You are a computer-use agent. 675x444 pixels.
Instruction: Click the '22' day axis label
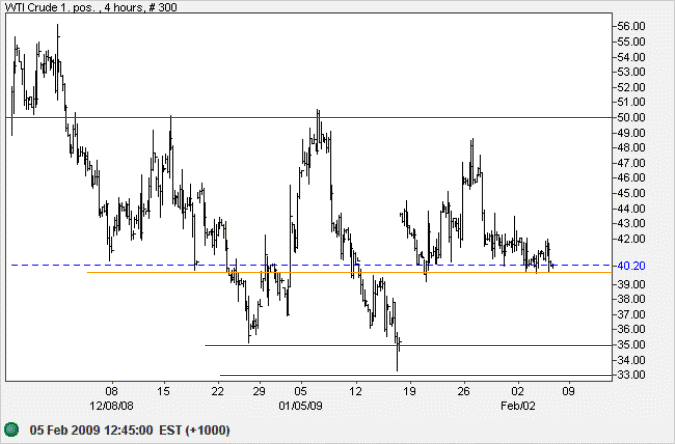(218, 391)
